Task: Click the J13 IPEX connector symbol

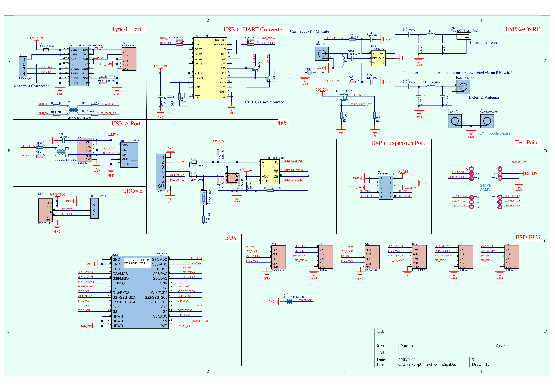Action: click(322, 54)
